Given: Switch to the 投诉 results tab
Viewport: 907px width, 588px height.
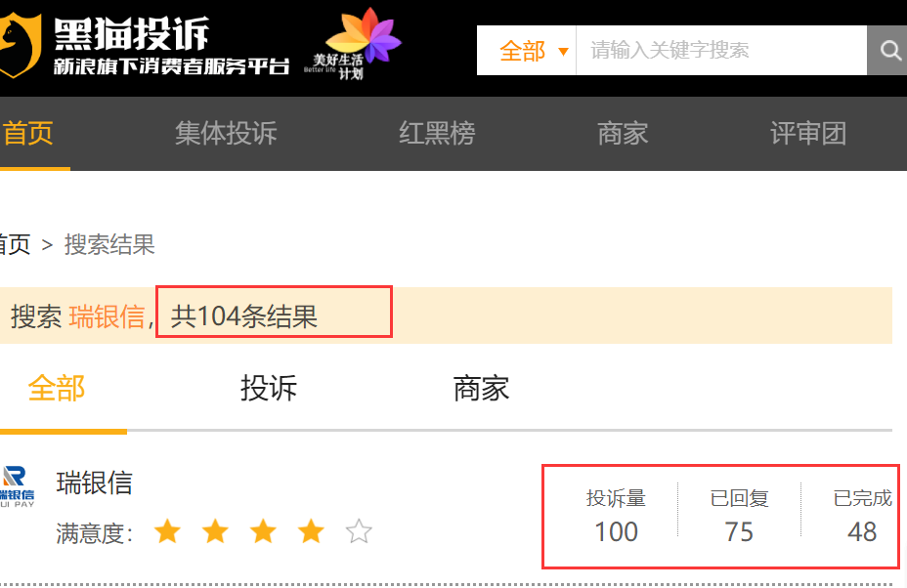Looking at the screenshot, I should 269,388.
